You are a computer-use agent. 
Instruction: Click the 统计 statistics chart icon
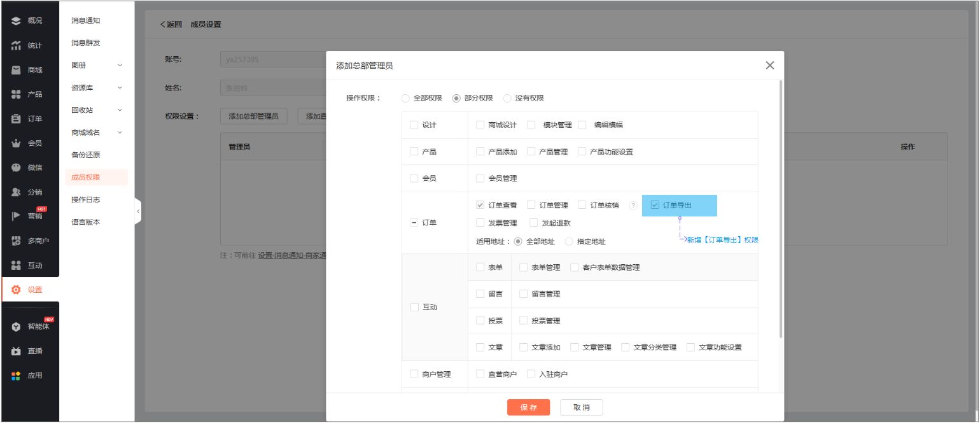point(17,45)
